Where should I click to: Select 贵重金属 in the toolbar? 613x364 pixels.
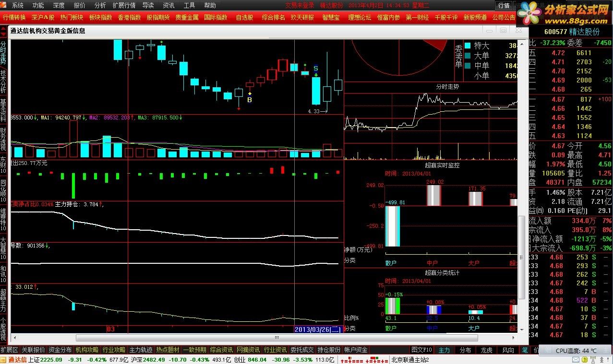187,17
